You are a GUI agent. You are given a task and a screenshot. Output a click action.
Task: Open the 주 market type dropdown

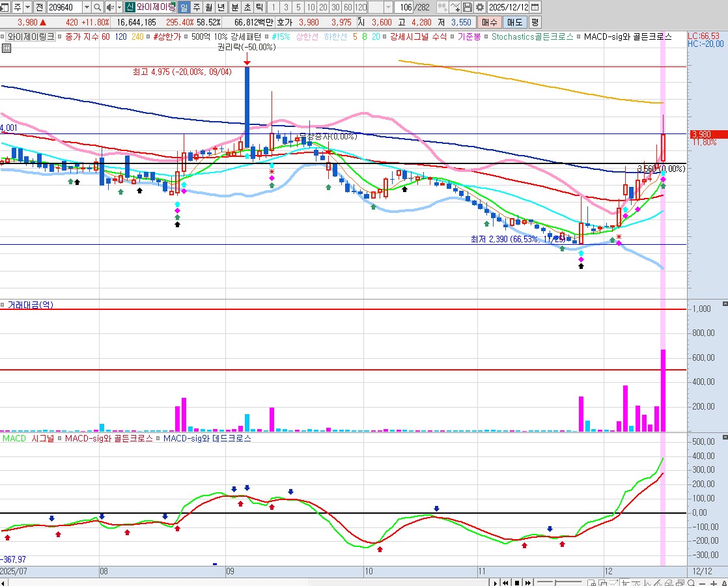click(27, 7)
